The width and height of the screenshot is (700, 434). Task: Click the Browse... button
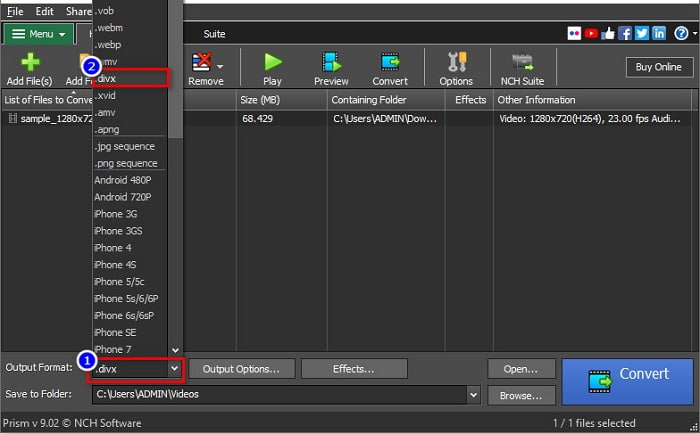521,396
